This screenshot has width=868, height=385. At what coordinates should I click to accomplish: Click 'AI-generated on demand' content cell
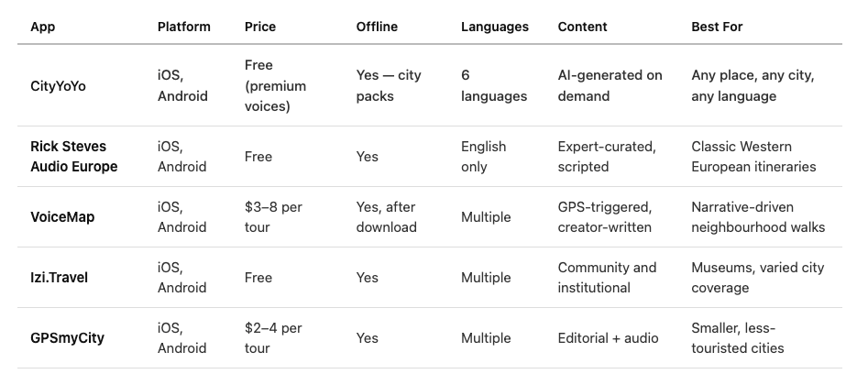tap(610, 86)
